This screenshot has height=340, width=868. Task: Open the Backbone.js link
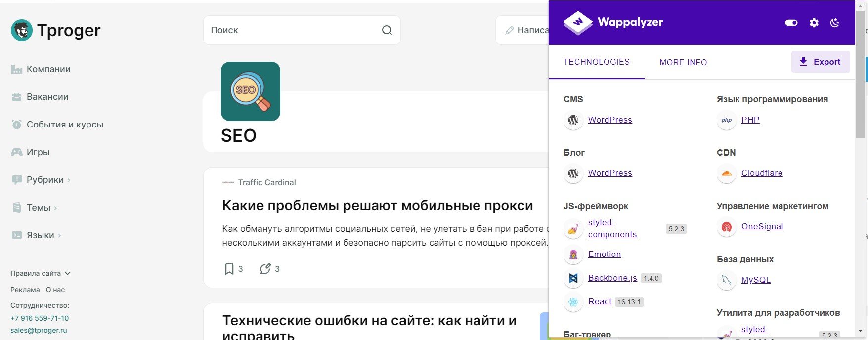click(x=612, y=278)
